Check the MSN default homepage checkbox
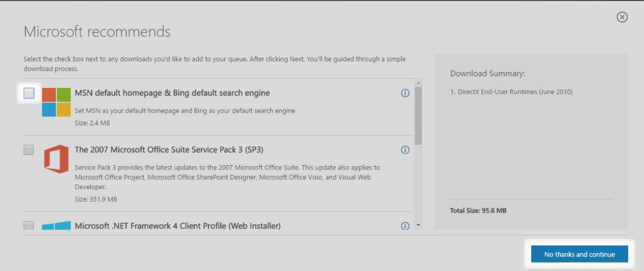The width and height of the screenshot is (644, 271). pos(29,93)
